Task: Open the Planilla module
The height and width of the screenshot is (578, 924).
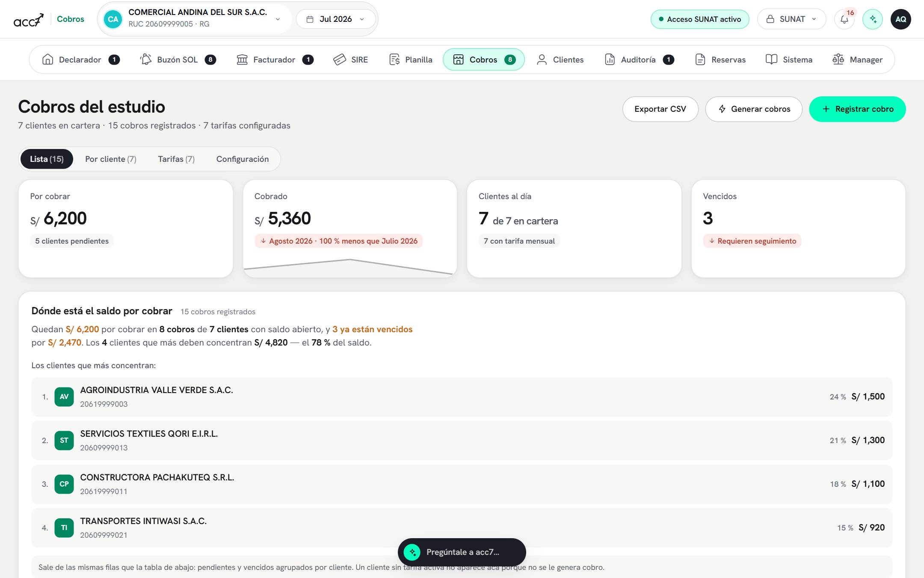Action: pos(411,60)
